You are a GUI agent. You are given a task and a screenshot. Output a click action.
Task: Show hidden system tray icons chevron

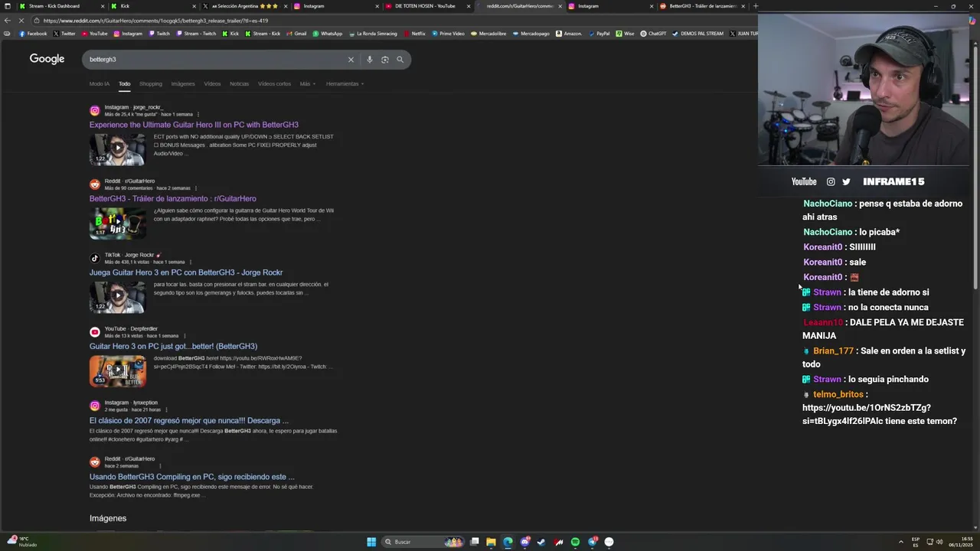(x=901, y=542)
